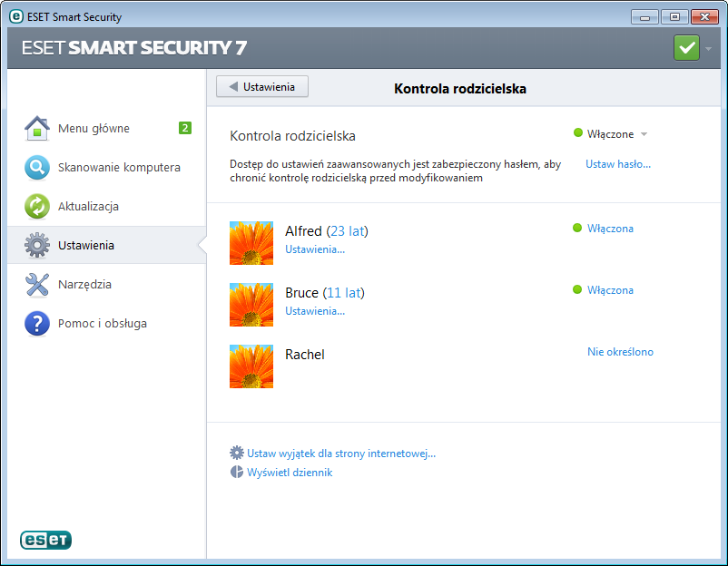Go back via Ustawienia back button
This screenshot has width=728, height=566.
tap(262, 87)
